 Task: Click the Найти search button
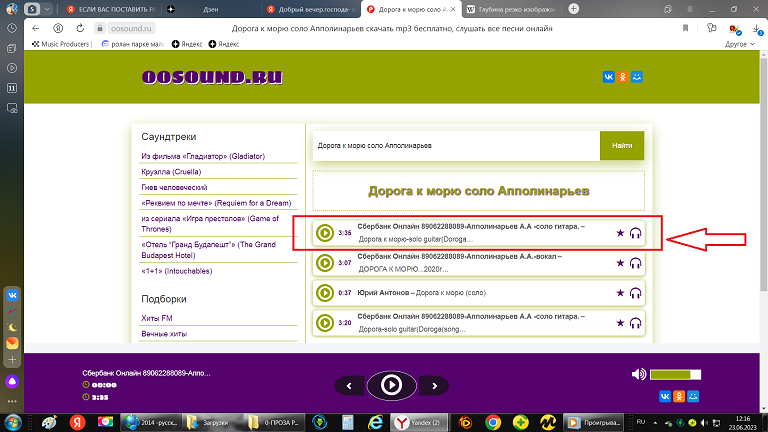(x=622, y=145)
